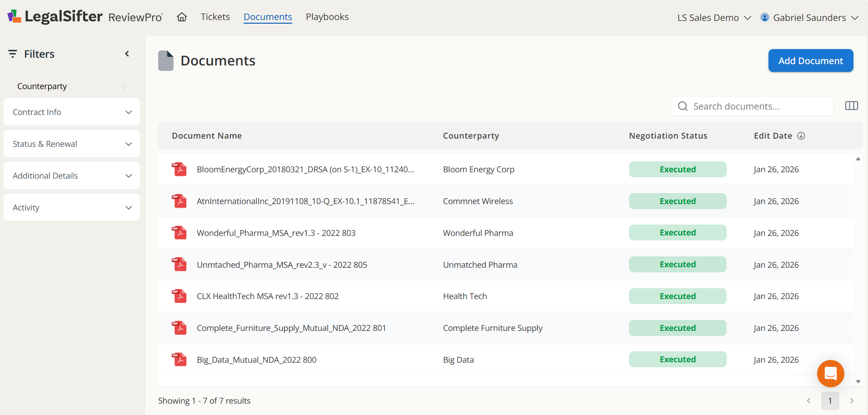
Task: Click the PDF icon for Big_Data_Mutual_NDA_2022 800
Action: tap(180, 359)
